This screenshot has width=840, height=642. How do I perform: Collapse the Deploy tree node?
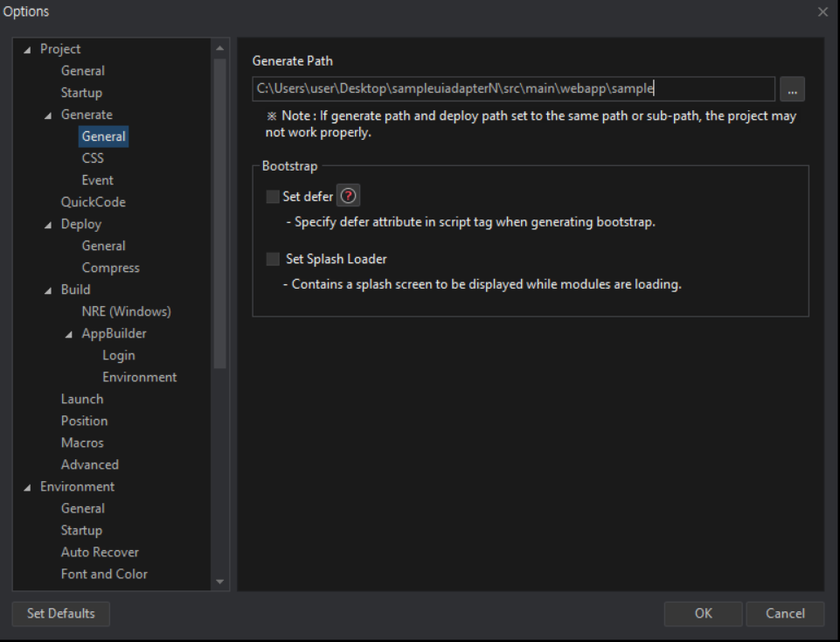click(x=48, y=225)
